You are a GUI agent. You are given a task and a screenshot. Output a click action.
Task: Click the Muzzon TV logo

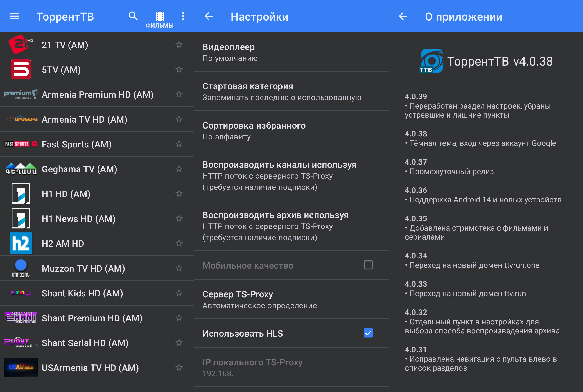click(21, 268)
